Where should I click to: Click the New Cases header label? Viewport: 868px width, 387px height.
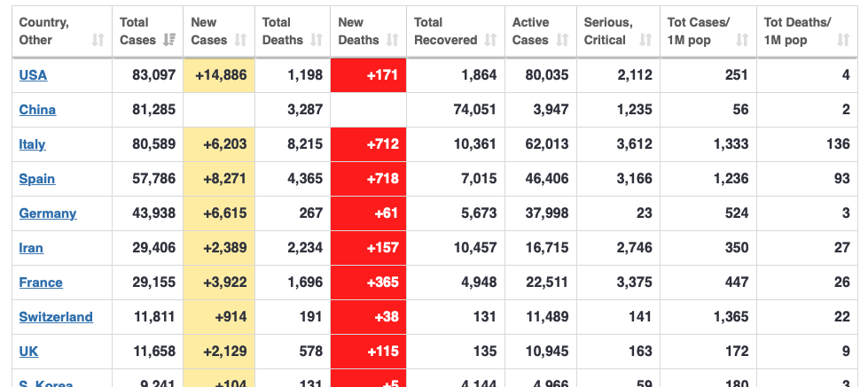[208, 31]
